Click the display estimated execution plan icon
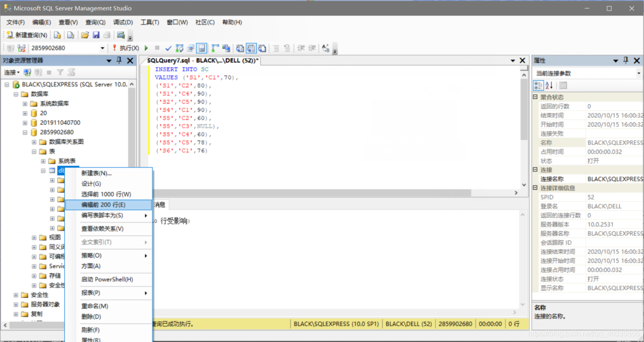644x342 pixels. coord(179,48)
